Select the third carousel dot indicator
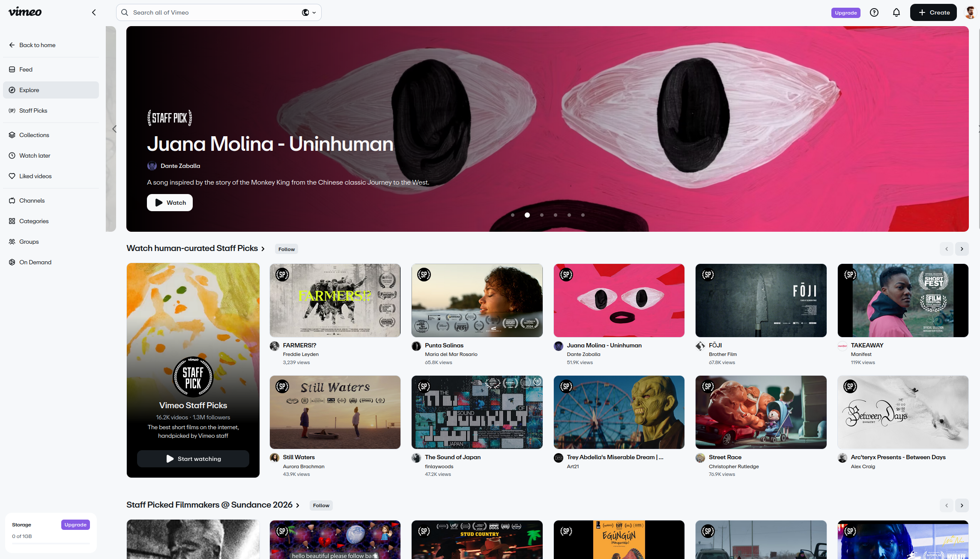Viewport: 980px width, 559px height. click(x=542, y=215)
